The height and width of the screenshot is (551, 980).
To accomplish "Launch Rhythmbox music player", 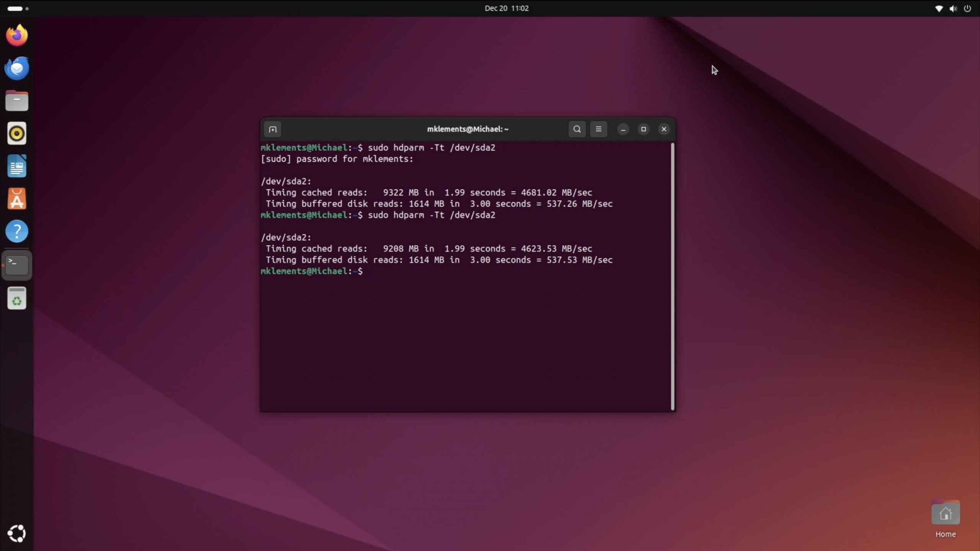I will pos(17,134).
